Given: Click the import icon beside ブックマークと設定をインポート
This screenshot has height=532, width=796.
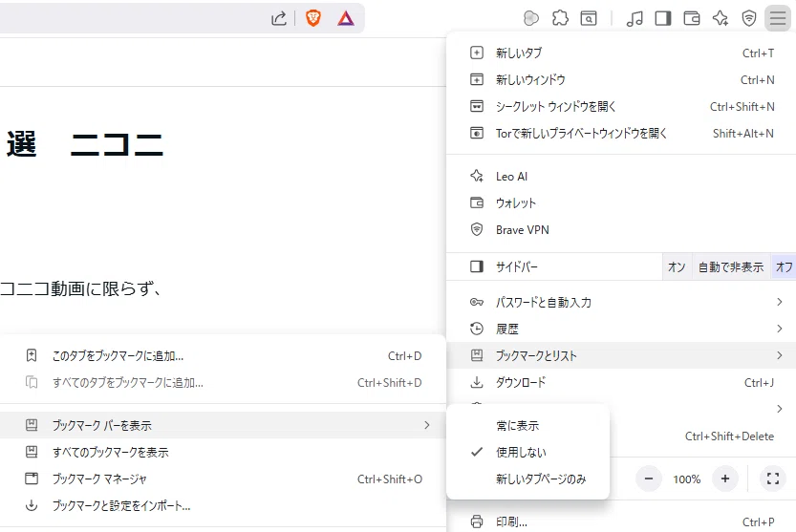Looking at the screenshot, I should pos(32,505).
